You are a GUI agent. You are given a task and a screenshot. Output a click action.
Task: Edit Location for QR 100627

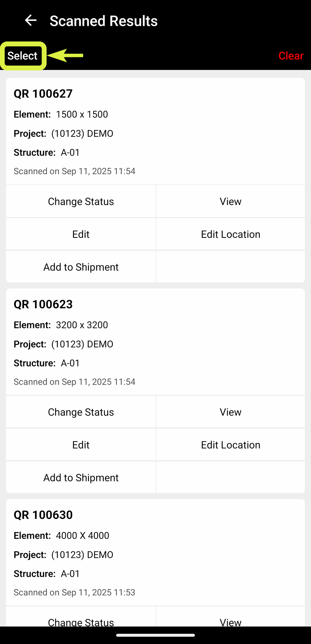pos(230,234)
